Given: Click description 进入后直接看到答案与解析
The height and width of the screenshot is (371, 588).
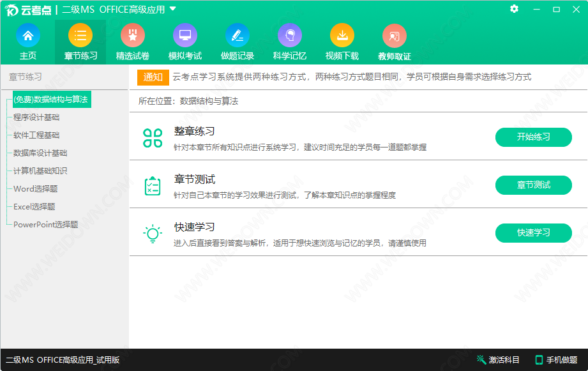Looking at the screenshot, I should [300, 243].
